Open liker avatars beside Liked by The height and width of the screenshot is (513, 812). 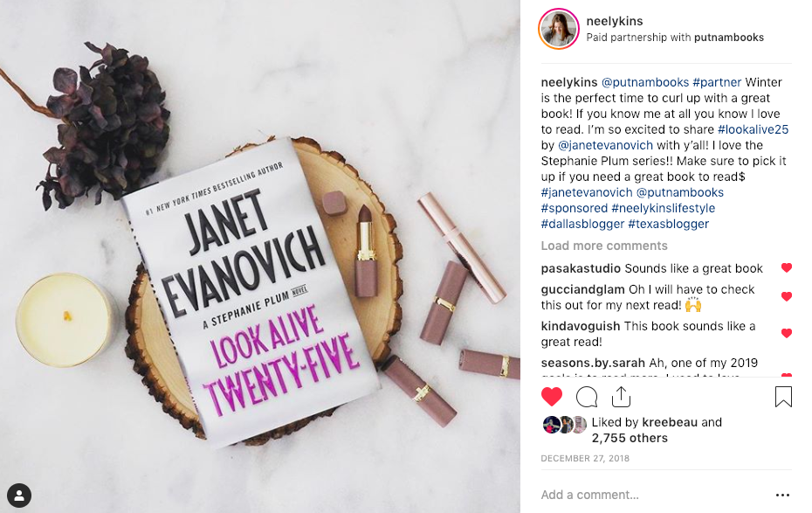564,425
